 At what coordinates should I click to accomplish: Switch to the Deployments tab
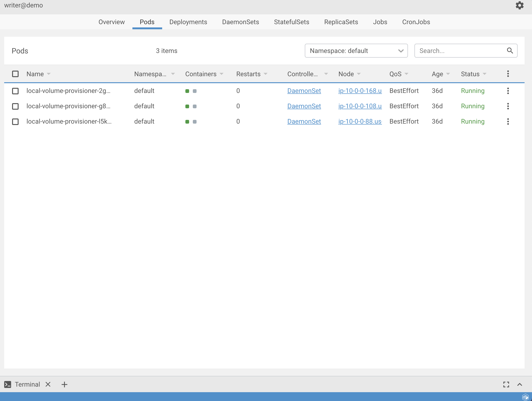(188, 22)
